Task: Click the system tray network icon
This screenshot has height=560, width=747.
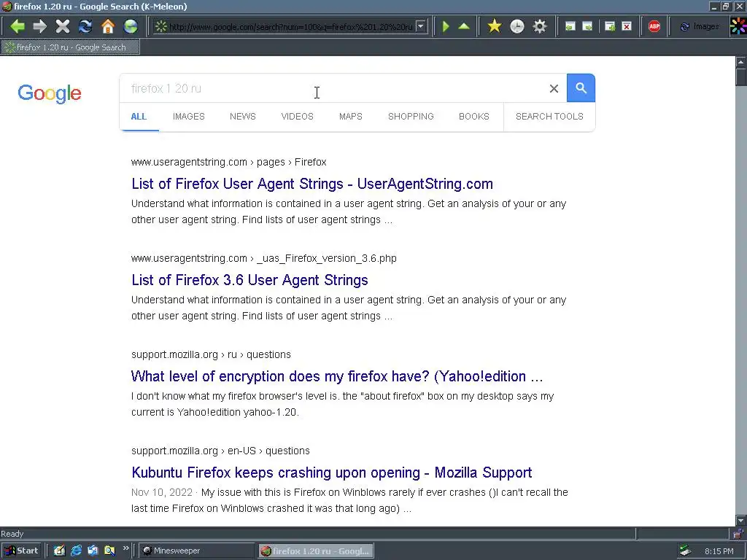Action: pos(685,551)
